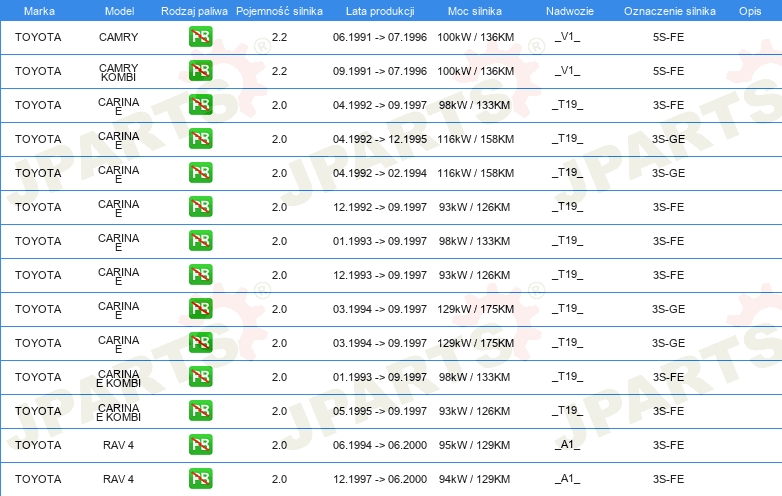Click '_V1_' body code in CAMRY 06.1991 row

click(x=568, y=36)
